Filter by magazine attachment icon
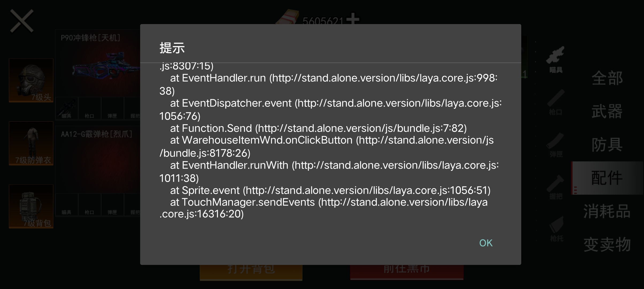Viewport: 644px width, 289px height. 556,145
